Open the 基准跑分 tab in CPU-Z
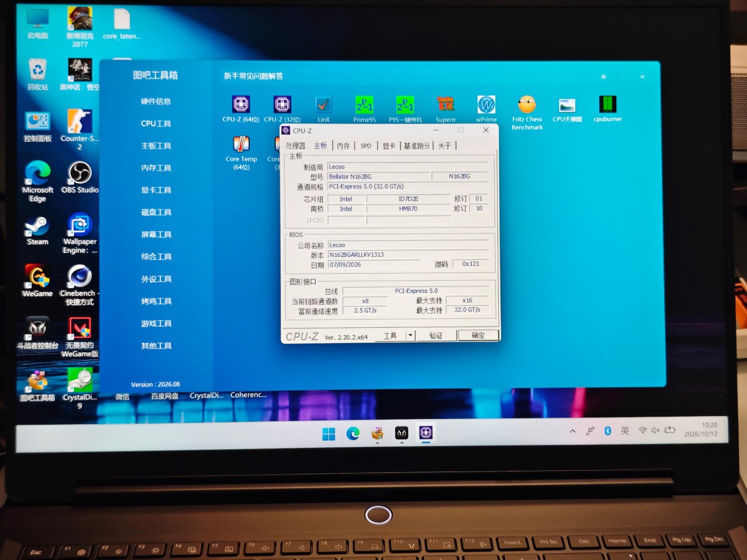The height and width of the screenshot is (560, 747). pyautogui.click(x=416, y=146)
